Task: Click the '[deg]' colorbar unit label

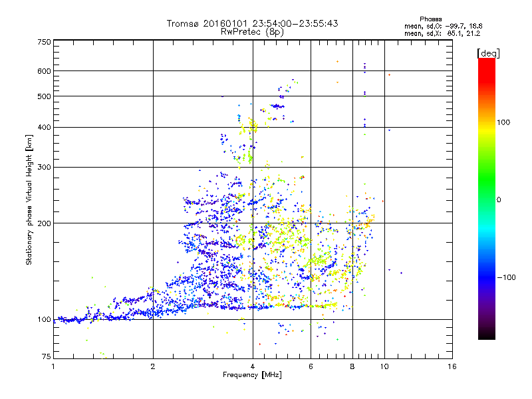Action: pyautogui.click(x=488, y=53)
